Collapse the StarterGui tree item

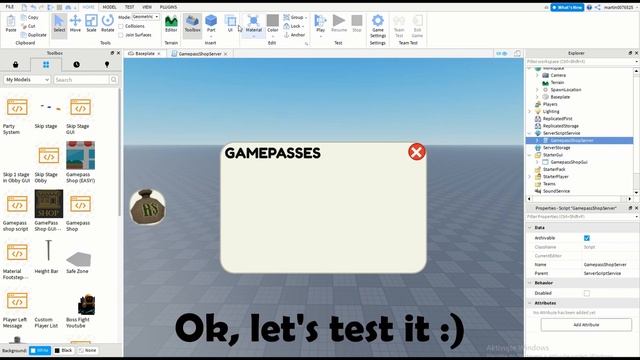coord(530,155)
